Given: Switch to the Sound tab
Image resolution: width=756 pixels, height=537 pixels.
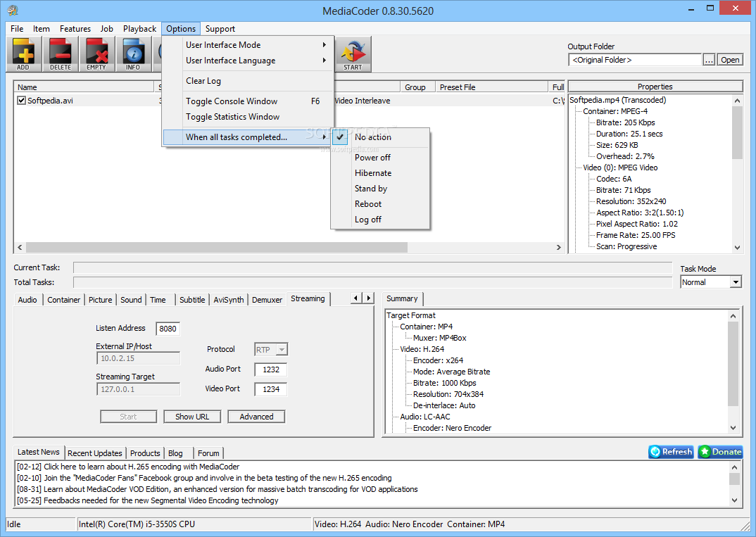Looking at the screenshot, I should click(x=131, y=300).
